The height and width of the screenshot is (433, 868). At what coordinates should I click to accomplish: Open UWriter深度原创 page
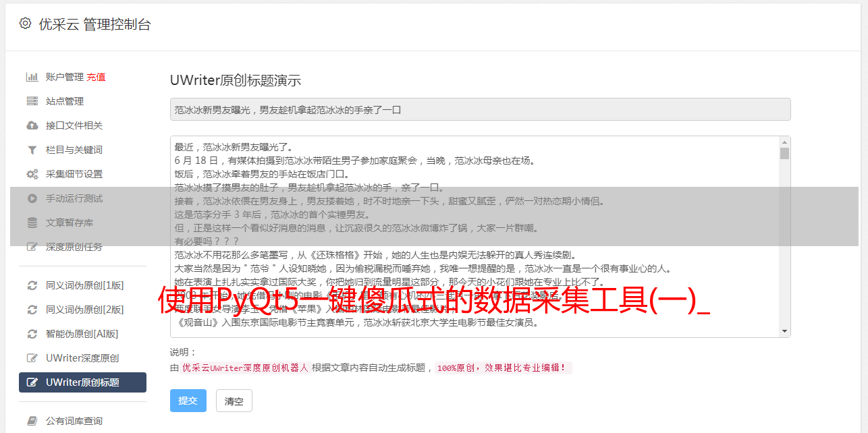point(82,358)
